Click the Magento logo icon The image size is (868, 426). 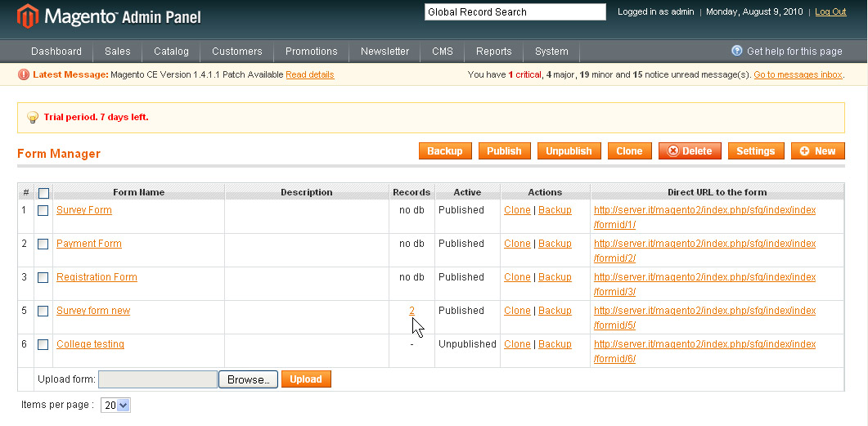point(28,16)
